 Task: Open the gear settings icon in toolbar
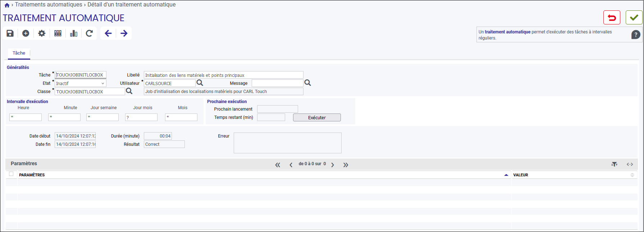click(42, 33)
